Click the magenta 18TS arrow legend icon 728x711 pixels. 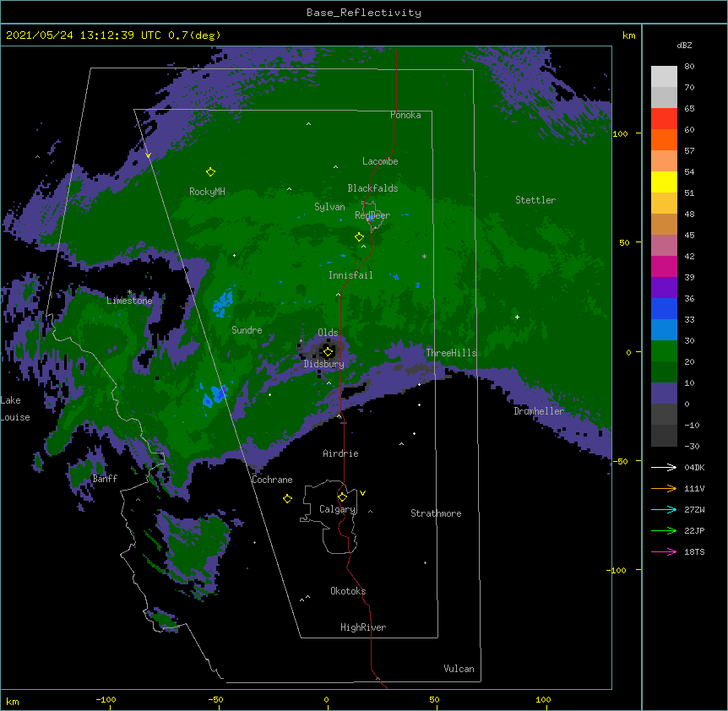pyautogui.click(x=664, y=551)
